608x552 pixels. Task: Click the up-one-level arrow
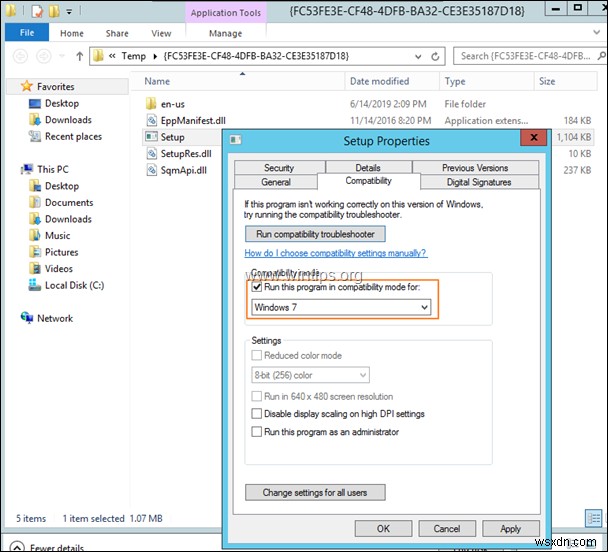click(79, 56)
